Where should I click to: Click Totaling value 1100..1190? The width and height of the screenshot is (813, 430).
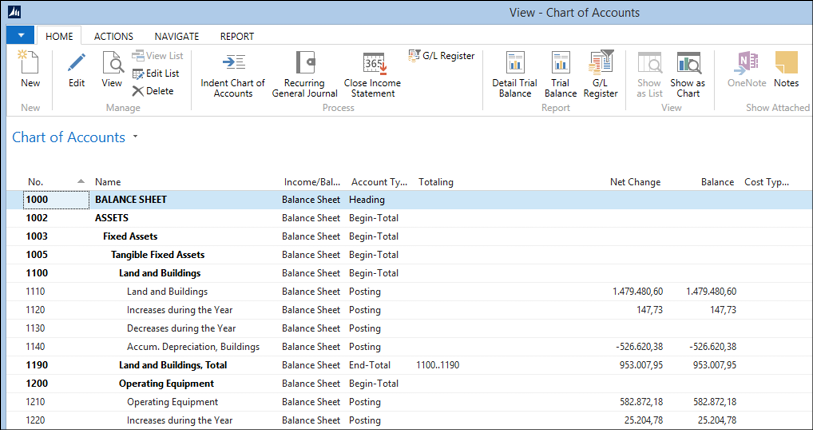point(438,365)
